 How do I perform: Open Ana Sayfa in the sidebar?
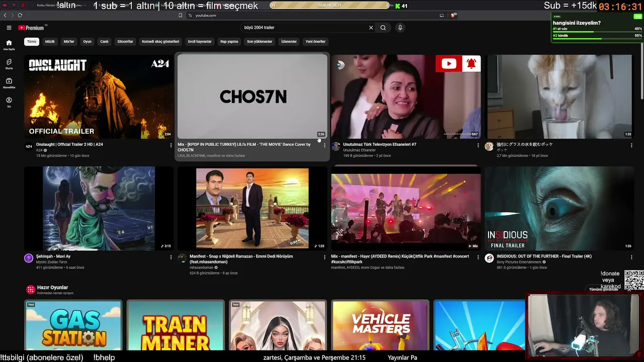9,45
